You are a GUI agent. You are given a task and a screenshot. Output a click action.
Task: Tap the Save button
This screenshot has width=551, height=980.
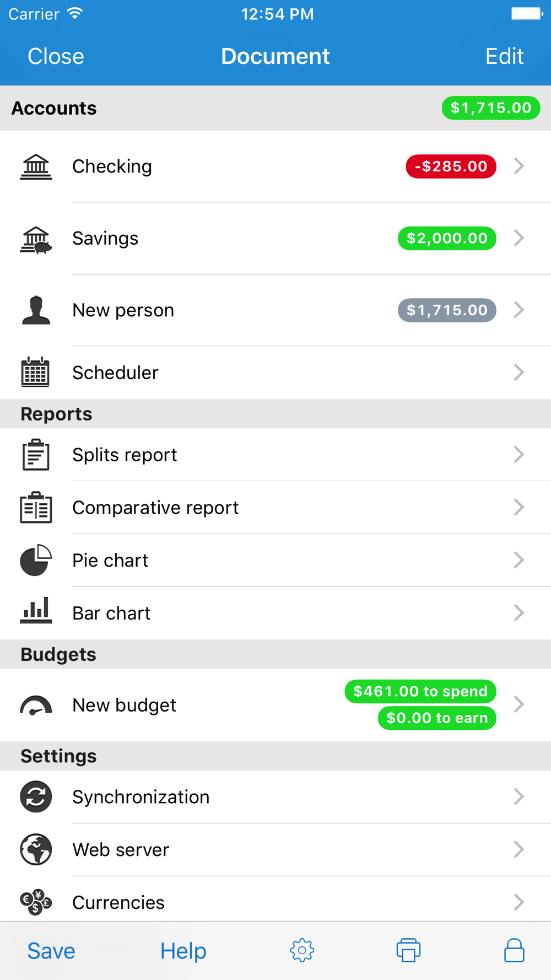(51, 951)
